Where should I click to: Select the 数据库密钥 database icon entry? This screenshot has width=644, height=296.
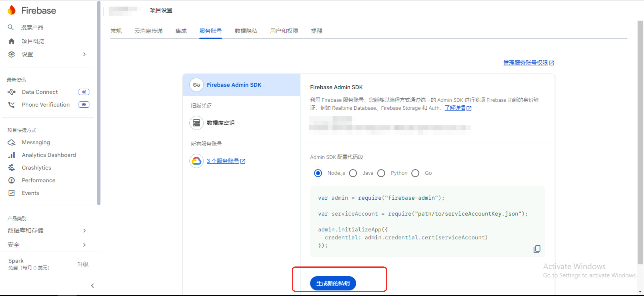tap(197, 123)
